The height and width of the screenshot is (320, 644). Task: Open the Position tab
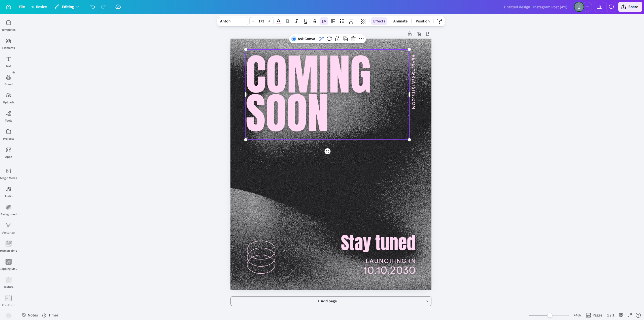(x=422, y=21)
